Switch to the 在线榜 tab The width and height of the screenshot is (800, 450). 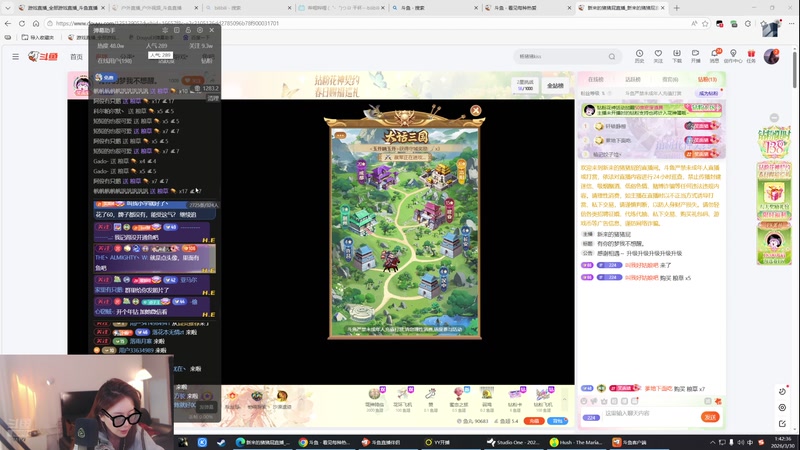(595, 80)
